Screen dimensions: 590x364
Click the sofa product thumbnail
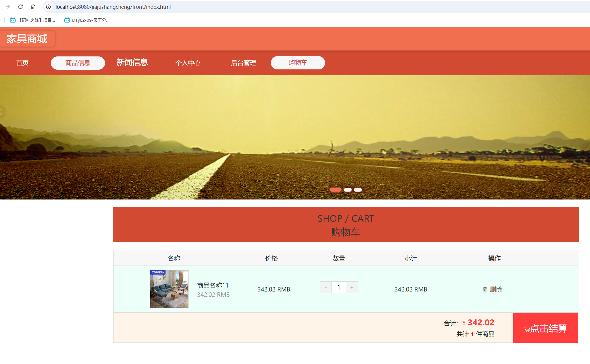click(x=169, y=289)
